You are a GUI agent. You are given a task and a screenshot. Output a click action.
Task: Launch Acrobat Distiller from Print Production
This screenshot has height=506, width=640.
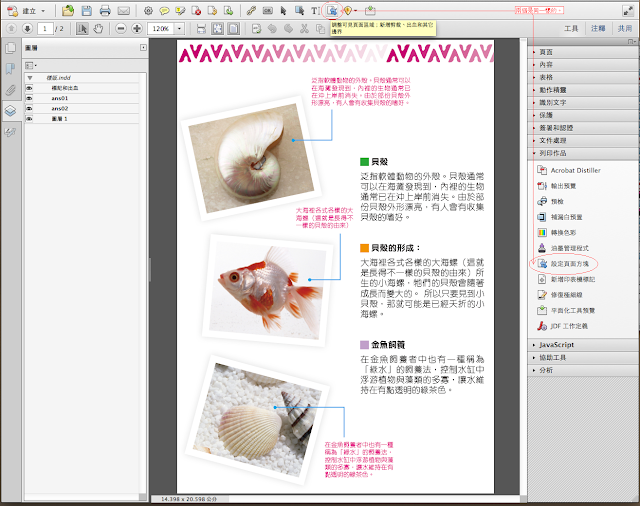pyautogui.click(x=569, y=170)
